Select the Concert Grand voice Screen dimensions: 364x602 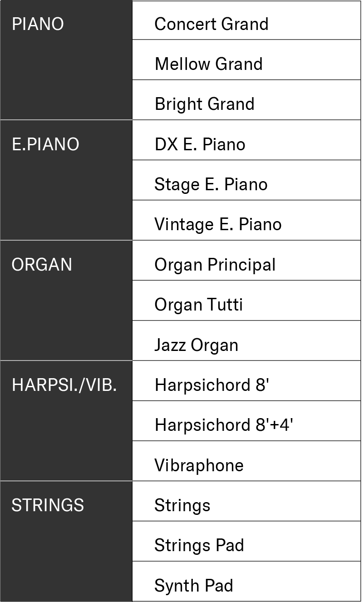[212, 24]
